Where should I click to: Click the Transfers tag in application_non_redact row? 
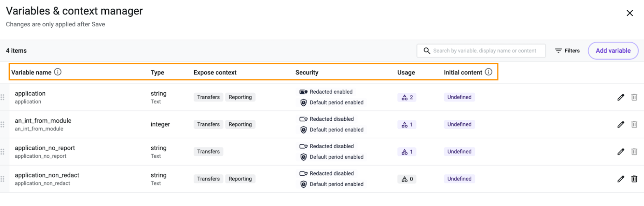coord(208,179)
